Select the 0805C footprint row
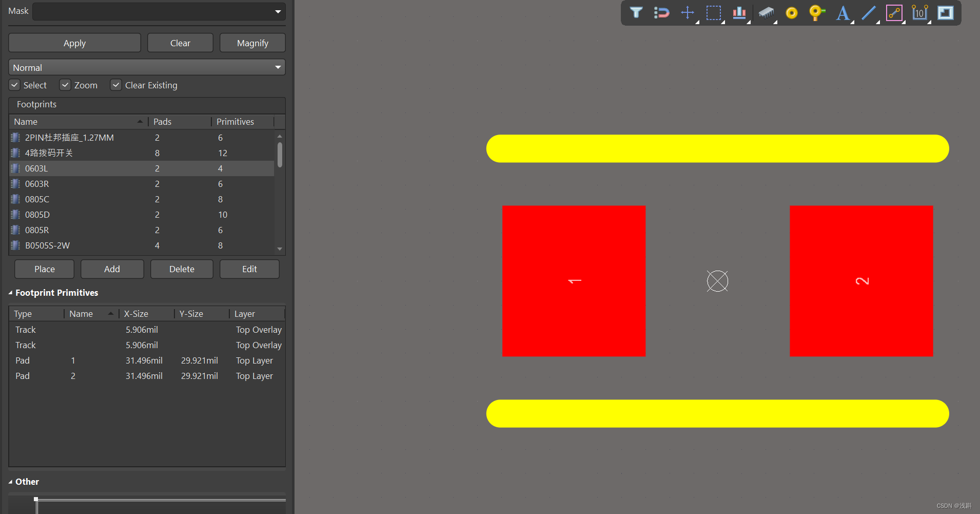 142,199
